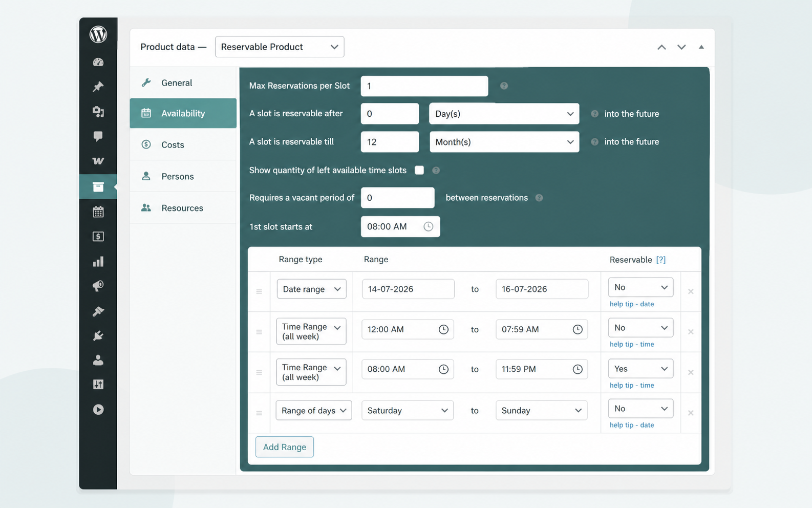
Task: Collapse the Product data panel triangle
Action: point(701,47)
